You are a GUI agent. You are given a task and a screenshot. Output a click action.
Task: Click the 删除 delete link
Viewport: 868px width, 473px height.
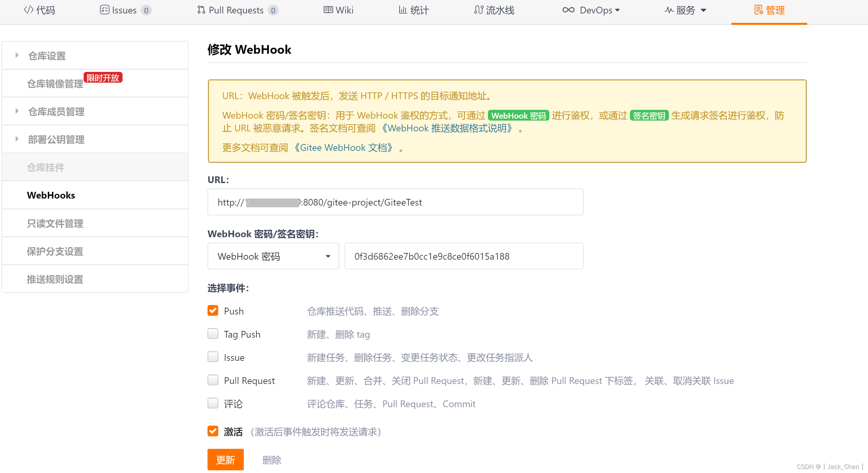pos(272,460)
